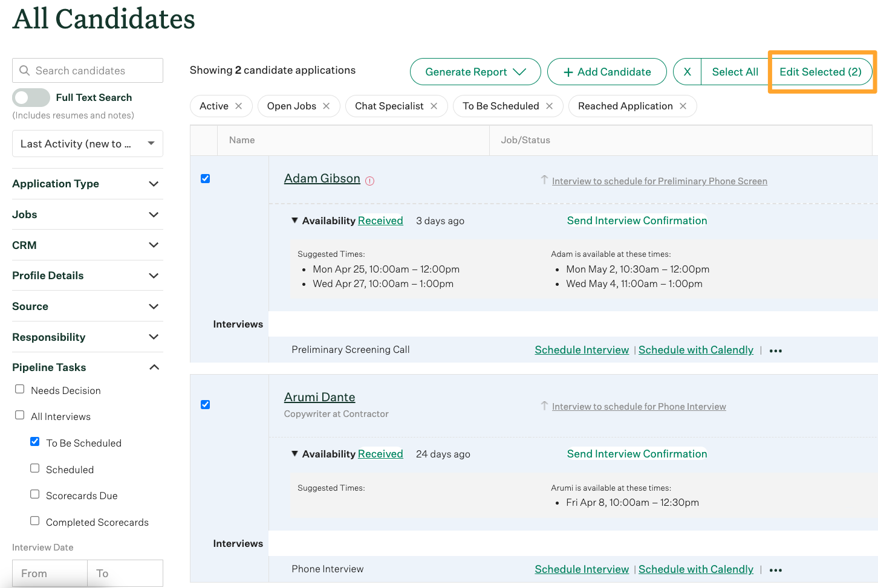This screenshot has width=878, height=588.
Task: Remove the Open Jobs filter chip
Action: click(327, 106)
